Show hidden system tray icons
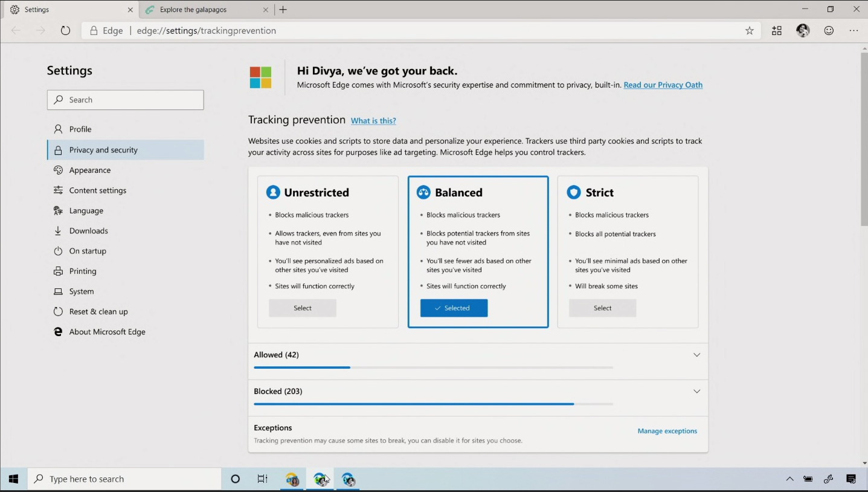 [x=789, y=479]
